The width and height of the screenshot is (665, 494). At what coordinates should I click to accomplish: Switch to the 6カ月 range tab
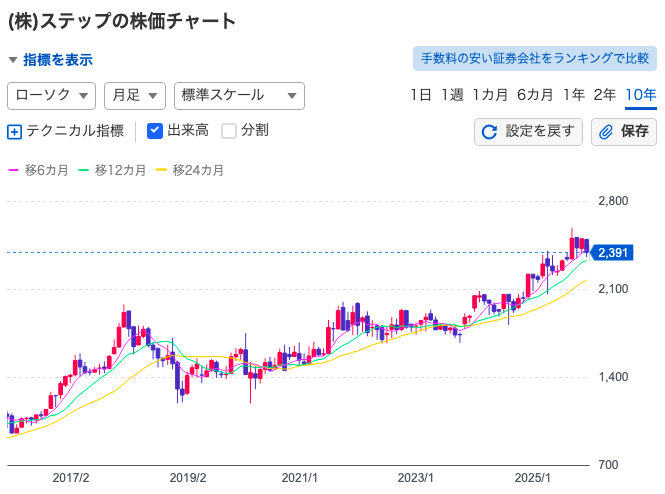(x=535, y=95)
